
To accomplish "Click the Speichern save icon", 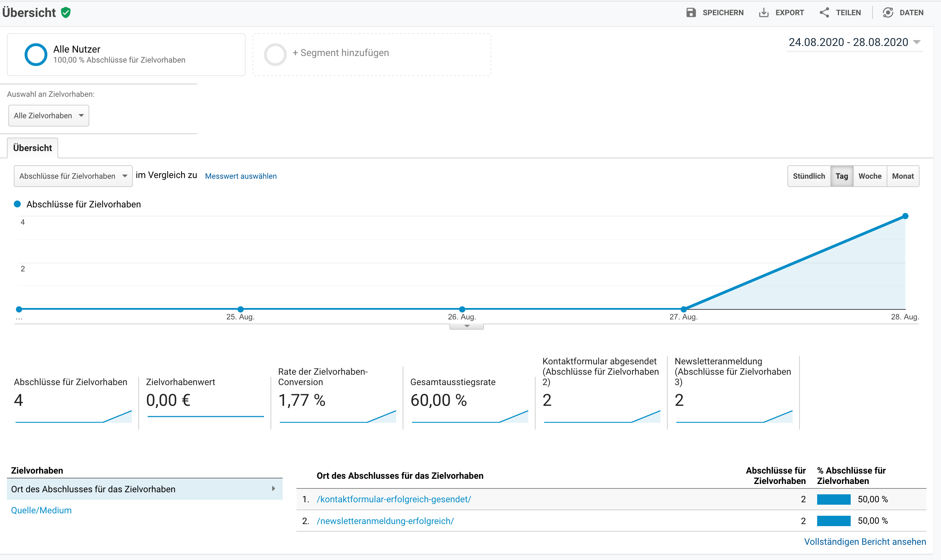I will (691, 12).
